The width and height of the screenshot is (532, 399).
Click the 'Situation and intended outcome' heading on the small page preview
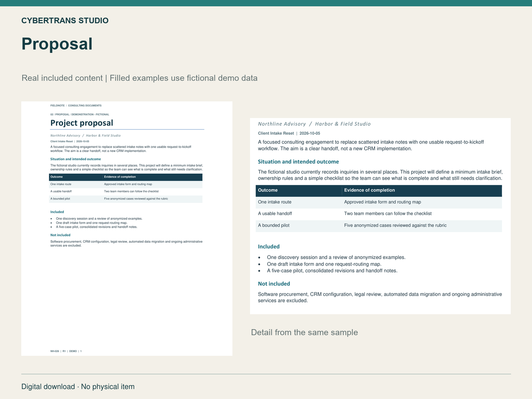tap(75, 159)
